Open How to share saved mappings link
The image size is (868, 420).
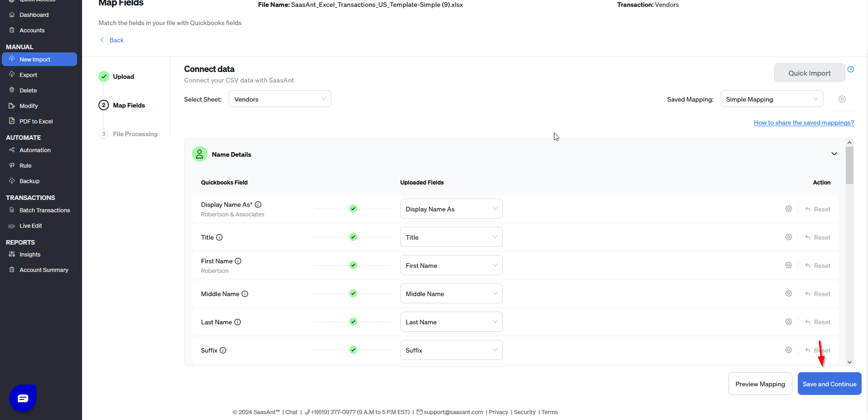(804, 123)
